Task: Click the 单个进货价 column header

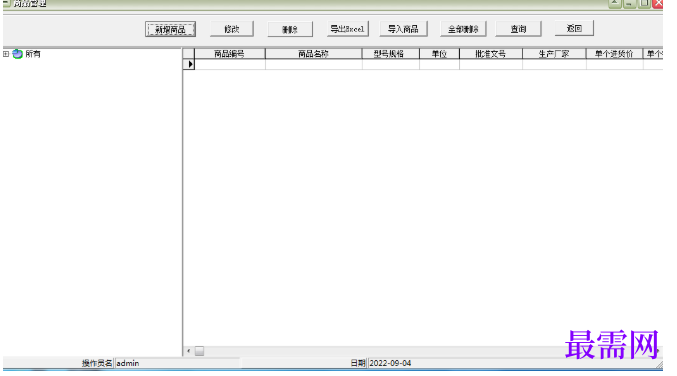Action: 614,54
